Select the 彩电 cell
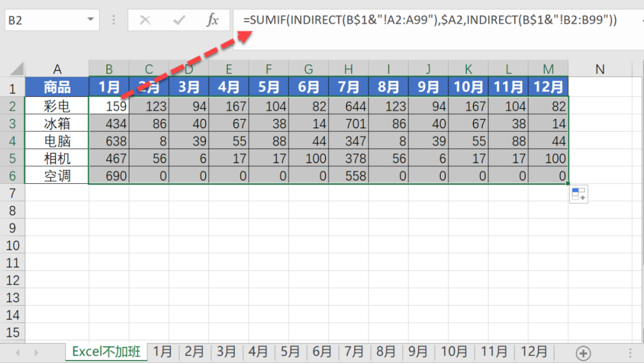This screenshot has width=644, height=363. click(x=57, y=106)
